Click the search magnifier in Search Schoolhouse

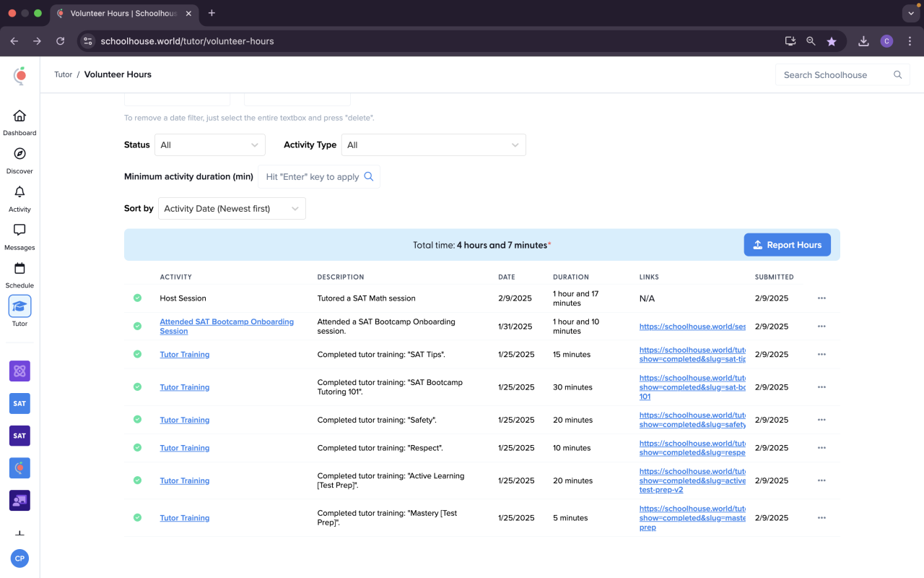tap(897, 75)
